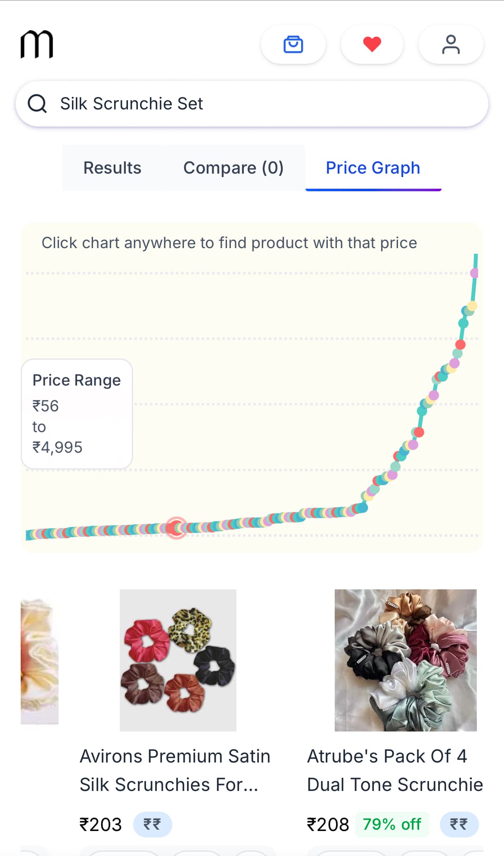Open Avirons Premium Satin Silk Scrunchies title
This screenshot has width=504, height=856.
pyautogui.click(x=175, y=770)
